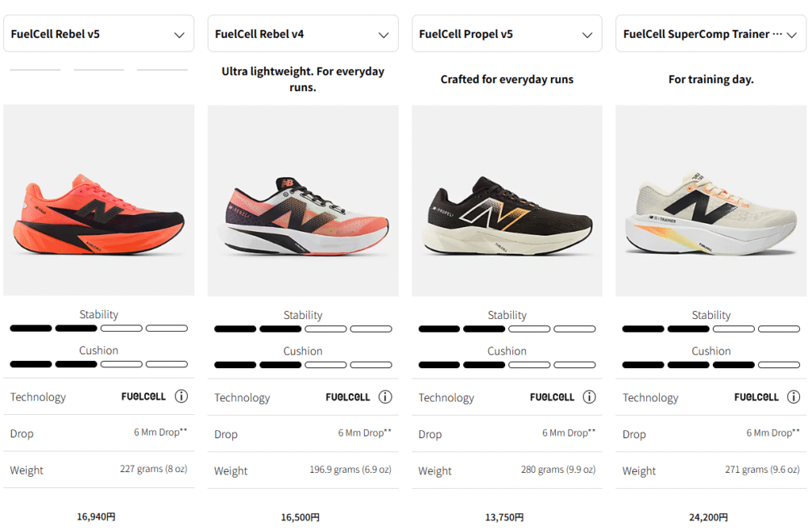Click the Rebel v5 cushion rating bar
812x530 pixels.
[x=99, y=364]
